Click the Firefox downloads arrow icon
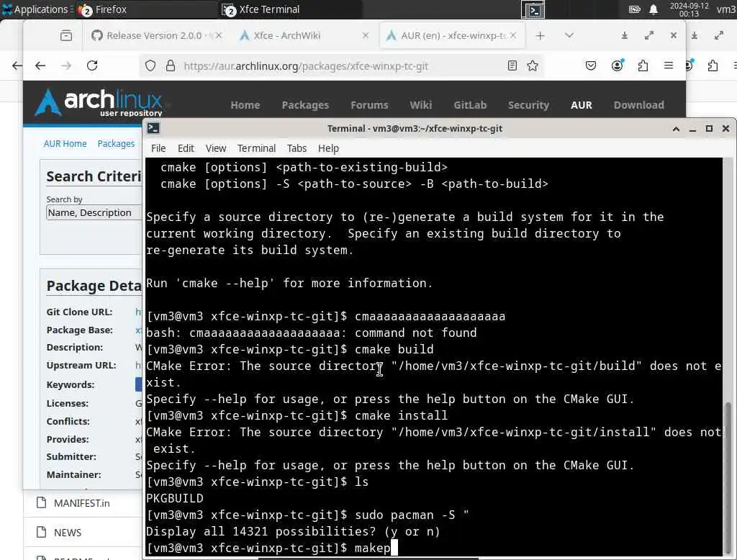This screenshot has height=560, width=737. [x=624, y=36]
